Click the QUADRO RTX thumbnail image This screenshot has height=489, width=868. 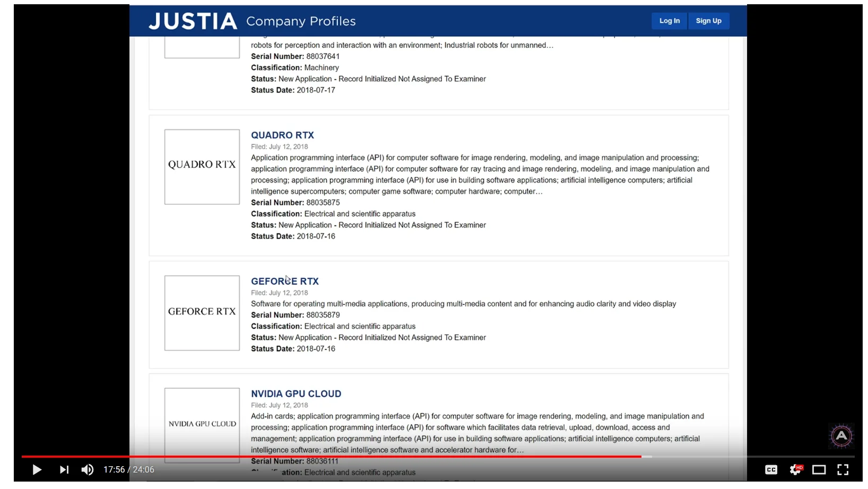coord(202,167)
